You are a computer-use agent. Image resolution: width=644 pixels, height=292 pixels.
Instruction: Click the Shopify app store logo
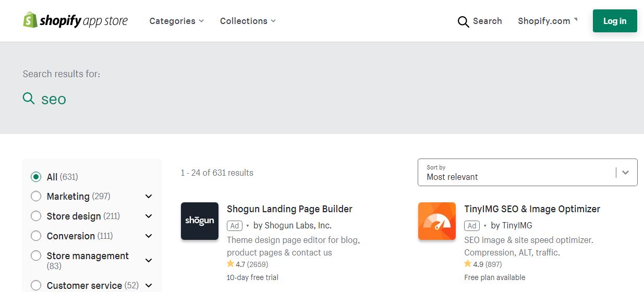[76, 21]
